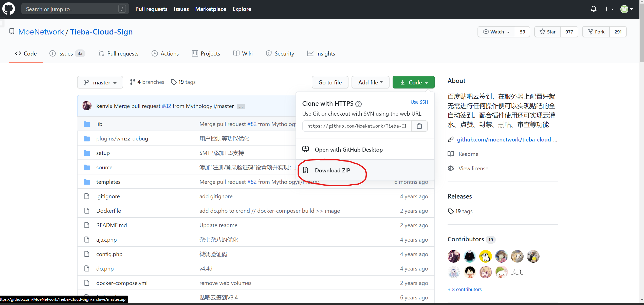
Task: Switch clone method via Use SSH
Action: 419,102
